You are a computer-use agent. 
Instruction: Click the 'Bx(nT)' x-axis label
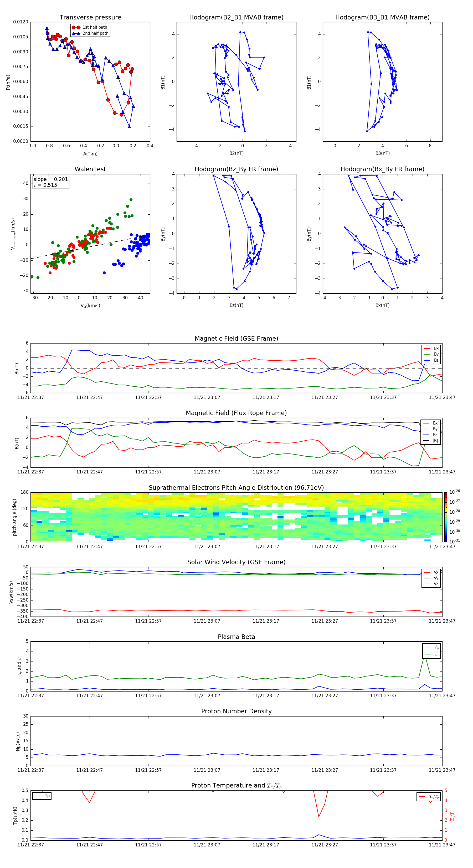coord(382,305)
